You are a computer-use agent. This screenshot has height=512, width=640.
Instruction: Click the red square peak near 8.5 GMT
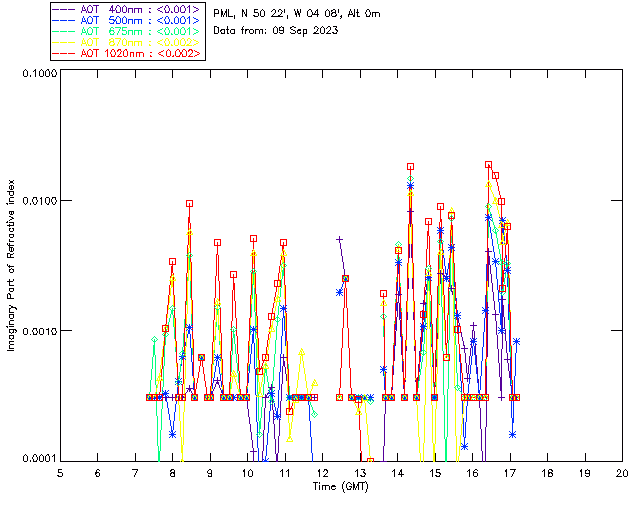pyautogui.click(x=189, y=203)
